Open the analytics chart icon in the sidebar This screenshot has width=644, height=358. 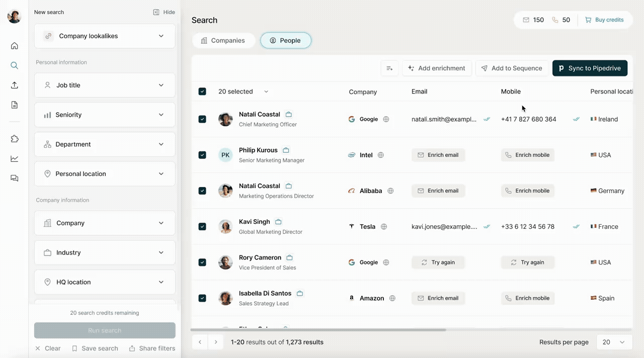click(x=15, y=158)
